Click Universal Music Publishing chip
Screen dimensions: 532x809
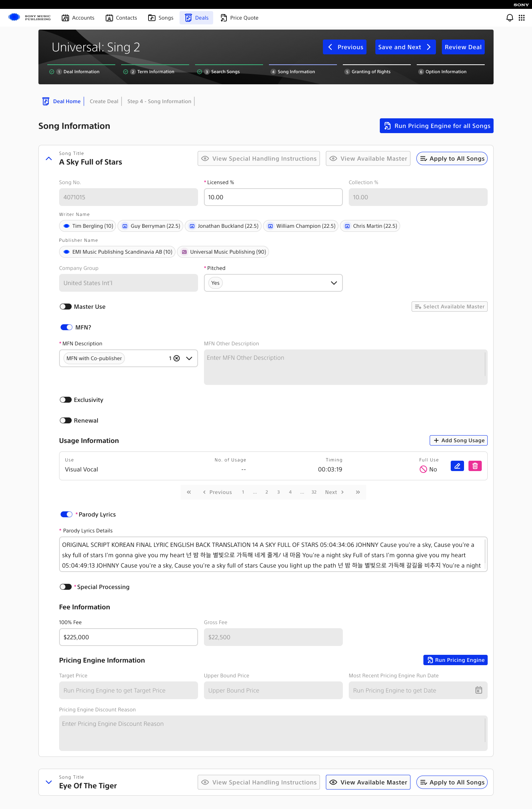223,252
